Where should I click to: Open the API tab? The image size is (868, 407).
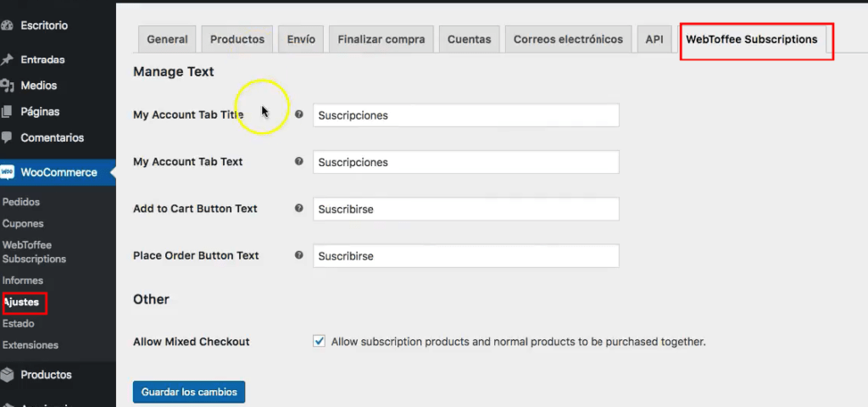(x=654, y=39)
